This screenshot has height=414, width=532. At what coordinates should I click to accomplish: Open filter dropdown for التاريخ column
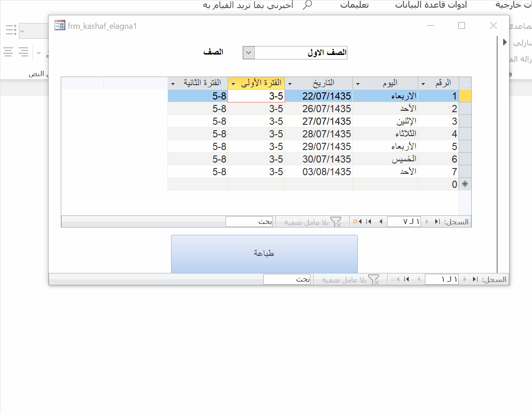[x=290, y=83]
